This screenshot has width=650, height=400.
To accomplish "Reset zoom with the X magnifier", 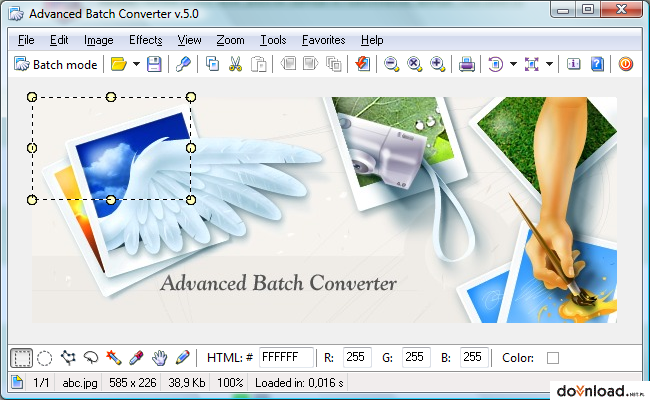I will [414, 64].
